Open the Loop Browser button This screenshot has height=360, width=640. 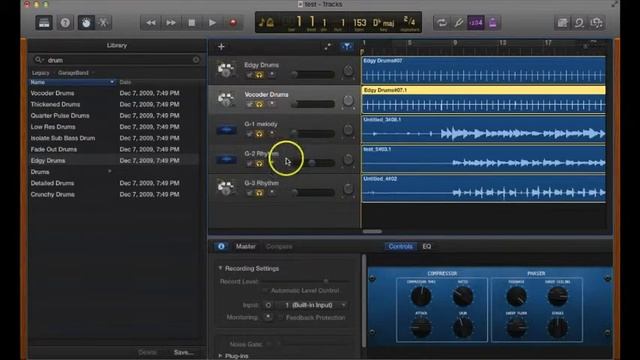tap(579, 23)
